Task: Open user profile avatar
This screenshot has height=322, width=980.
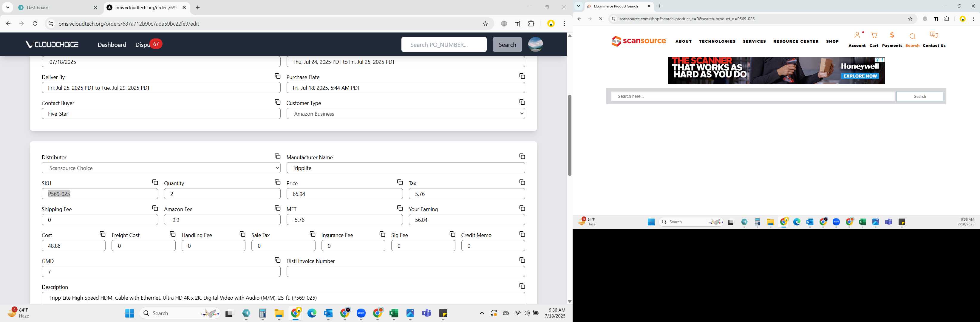Action: click(x=535, y=44)
